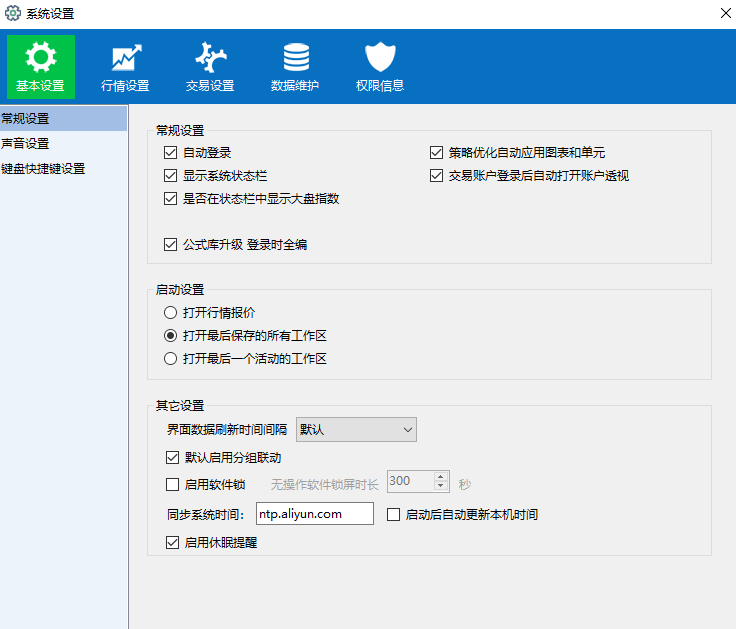Viewport: 736px width, 629px height.
Task: Select 常规设置 in the left sidebar
Action: 26,119
